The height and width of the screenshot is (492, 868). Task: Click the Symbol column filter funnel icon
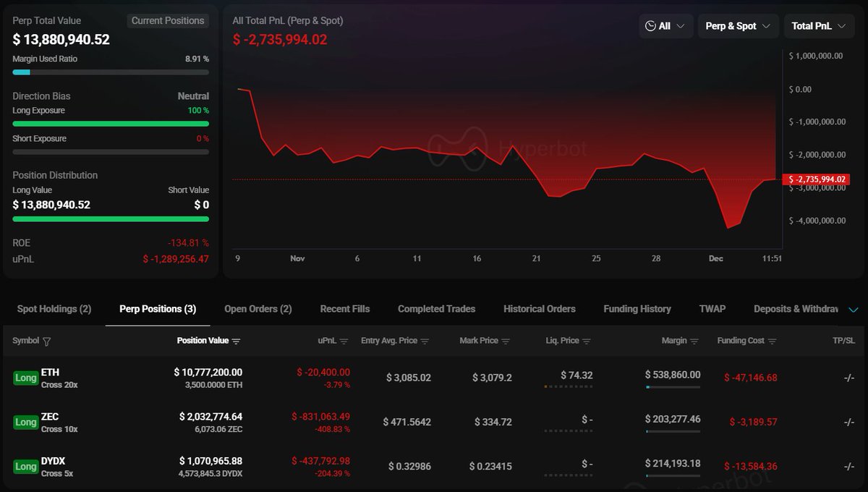(47, 342)
